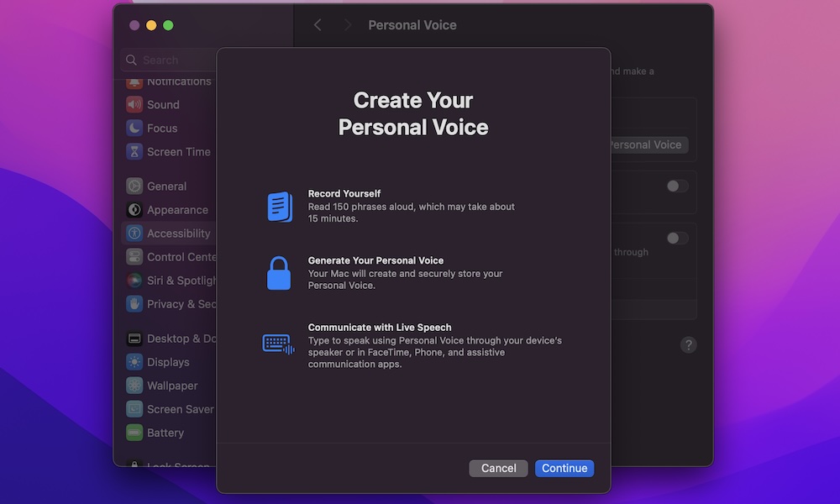
Task: Toggle the lower switch beside the 'through' text
Action: (677, 239)
